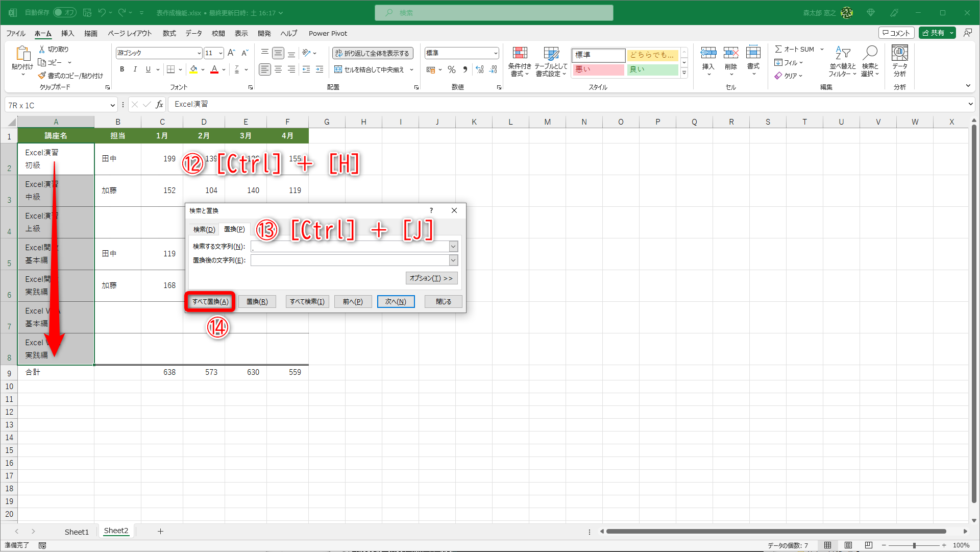The image size is (980, 552).
Task: Open Find & Select magnifier icon
Action: pos(870,53)
